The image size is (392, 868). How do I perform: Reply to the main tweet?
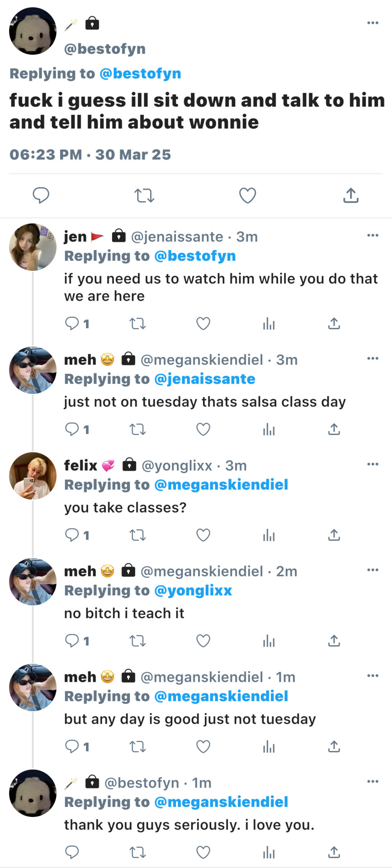[41, 195]
